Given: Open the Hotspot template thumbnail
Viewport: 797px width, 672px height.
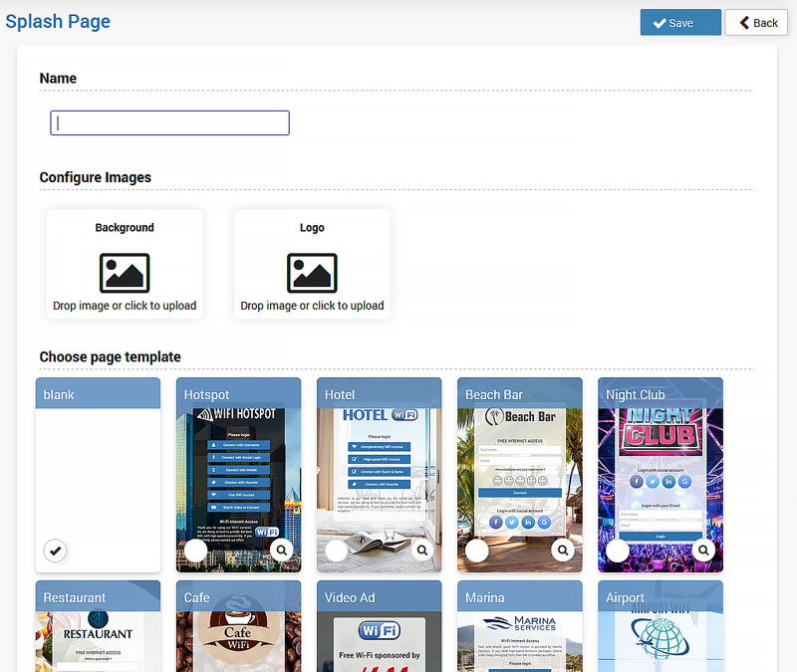Looking at the screenshot, I should pos(238,475).
